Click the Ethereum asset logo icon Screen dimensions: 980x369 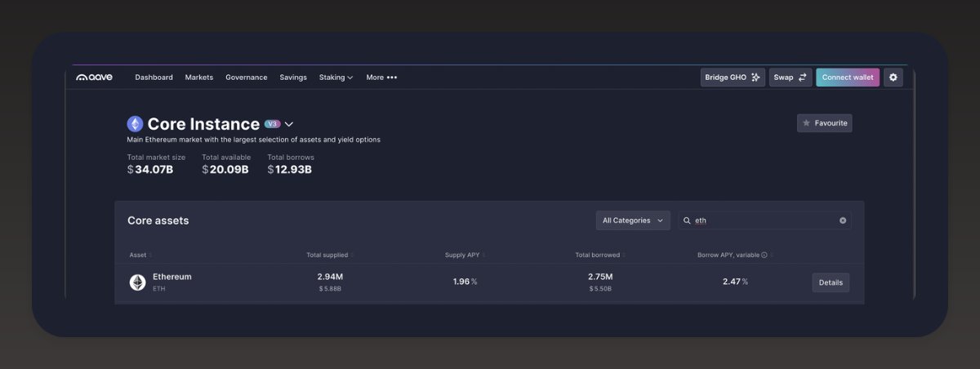(x=137, y=282)
